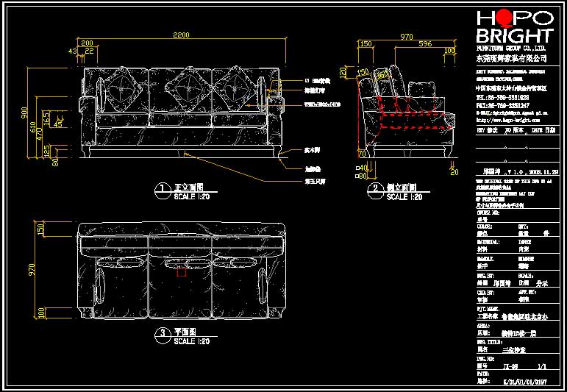Screen dimensions: 567x392
Task: Select the 正立面图 front elevation title
Action: (189, 187)
